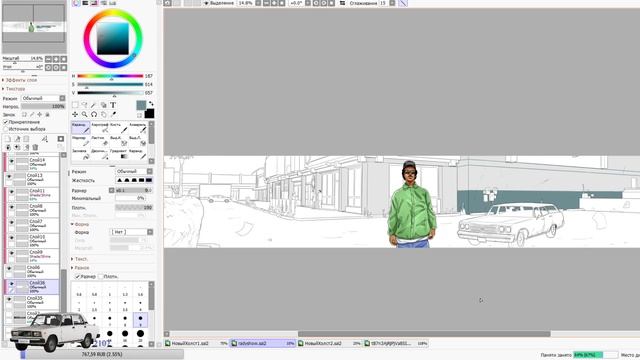Zoom out the navigator view

click(49, 59)
